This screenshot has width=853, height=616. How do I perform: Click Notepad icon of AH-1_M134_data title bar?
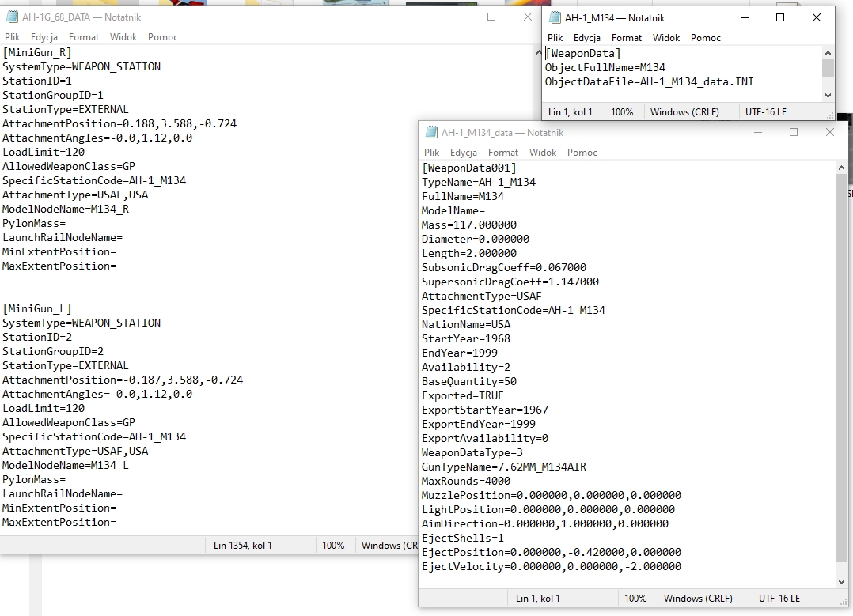tap(430, 132)
